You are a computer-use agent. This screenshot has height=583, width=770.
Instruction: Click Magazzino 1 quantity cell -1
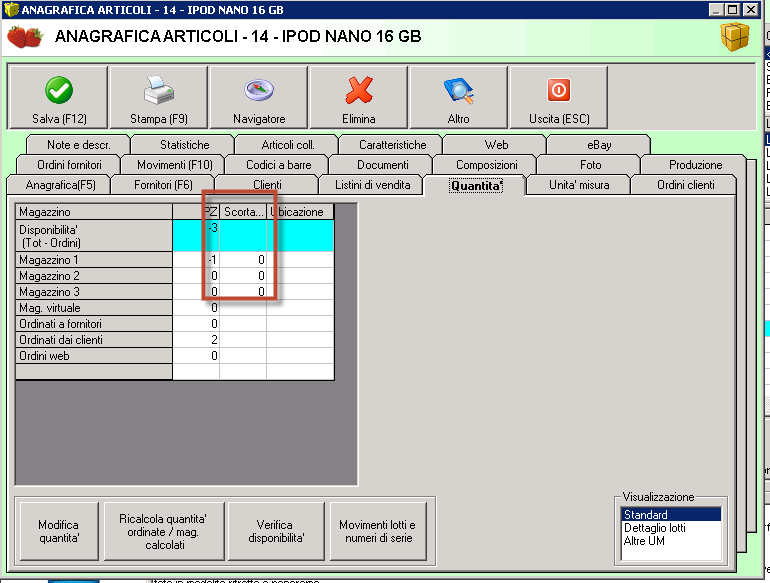[196, 260]
